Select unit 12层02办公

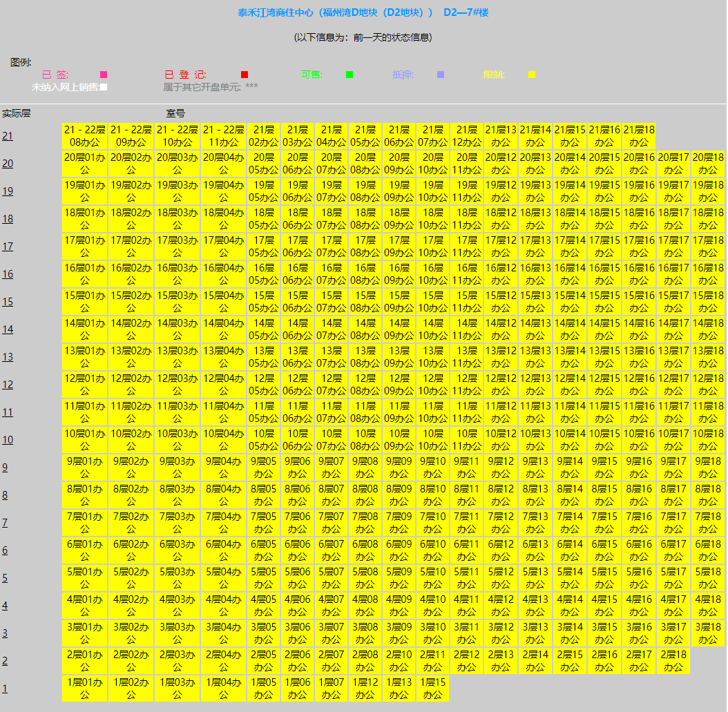point(131,384)
